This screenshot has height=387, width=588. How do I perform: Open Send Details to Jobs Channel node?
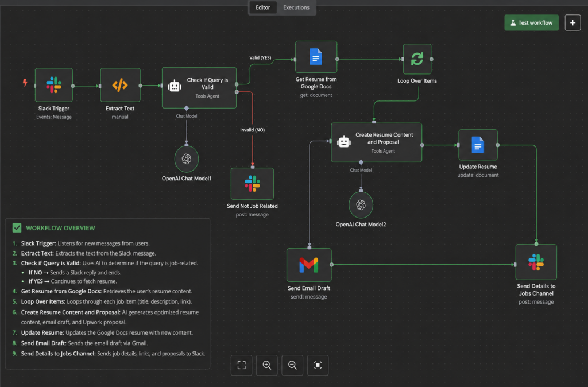point(536,262)
